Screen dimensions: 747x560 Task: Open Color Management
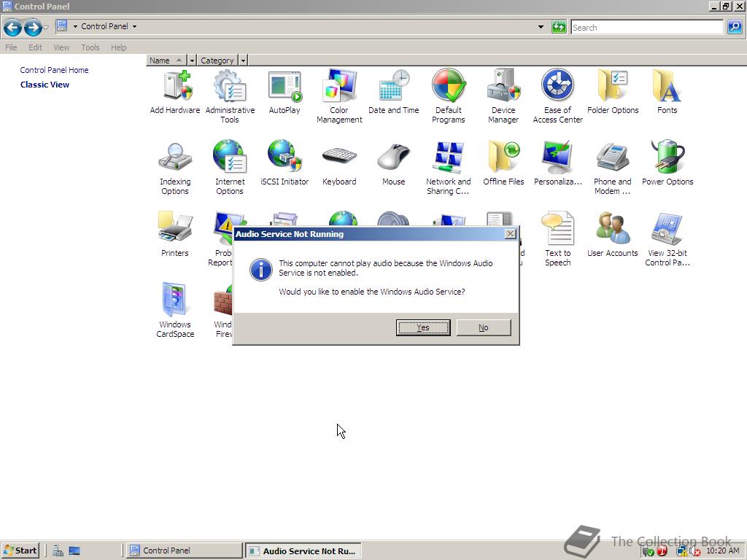click(339, 97)
